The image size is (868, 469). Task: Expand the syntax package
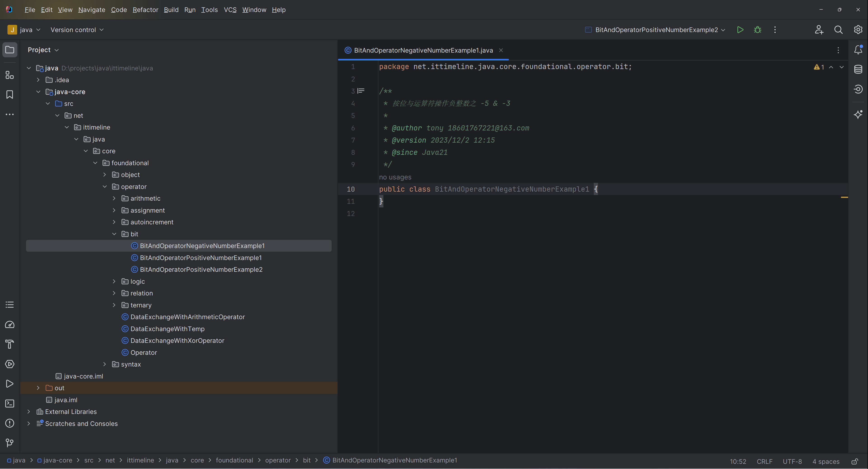(x=104, y=364)
